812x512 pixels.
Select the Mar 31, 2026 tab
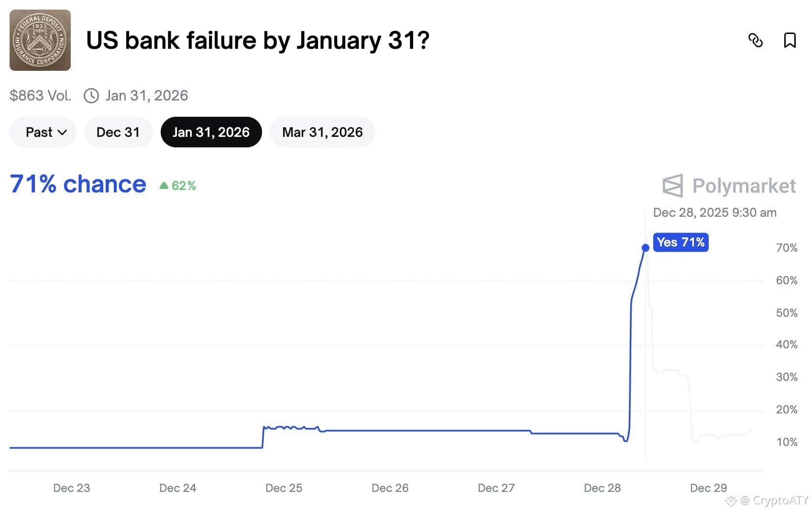click(322, 132)
